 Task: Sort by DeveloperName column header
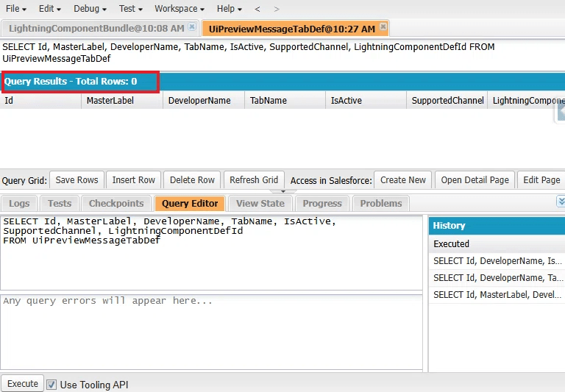(x=204, y=100)
